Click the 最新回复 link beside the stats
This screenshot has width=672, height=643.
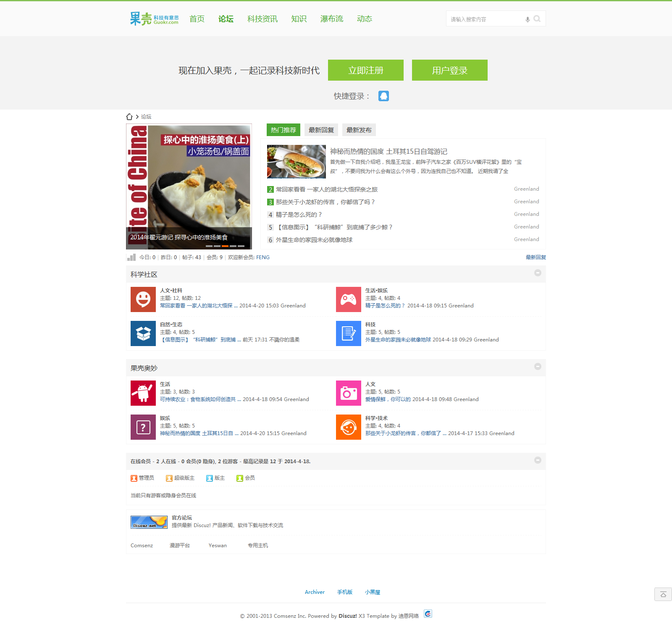tap(536, 257)
